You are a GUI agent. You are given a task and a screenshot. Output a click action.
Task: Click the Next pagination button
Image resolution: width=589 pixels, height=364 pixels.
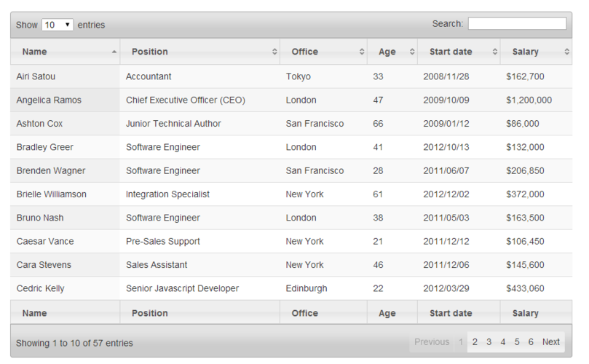tap(551, 342)
